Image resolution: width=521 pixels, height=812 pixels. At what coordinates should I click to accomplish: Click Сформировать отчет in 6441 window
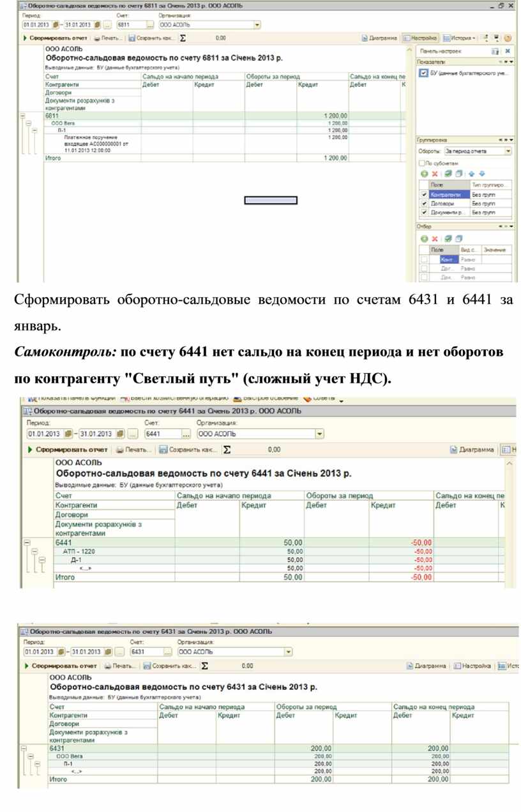(68, 450)
